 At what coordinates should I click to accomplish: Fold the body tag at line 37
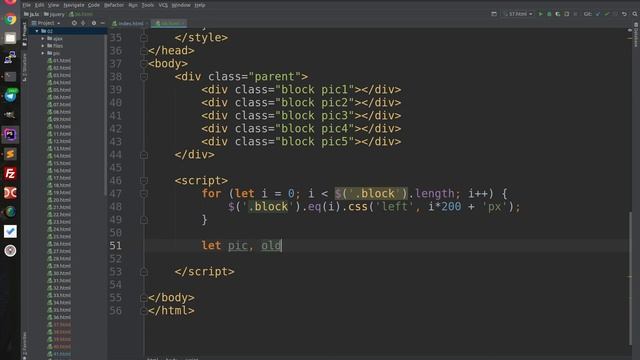(144, 64)
